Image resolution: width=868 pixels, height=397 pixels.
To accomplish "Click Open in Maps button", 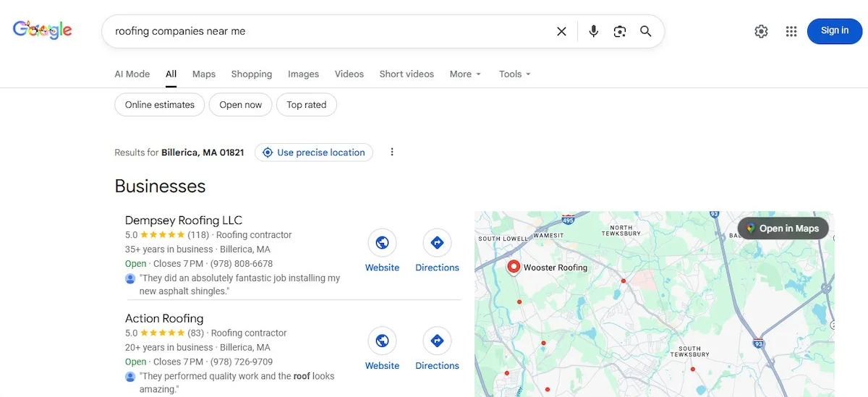I will pyautogui.click(x=783, y=229).
